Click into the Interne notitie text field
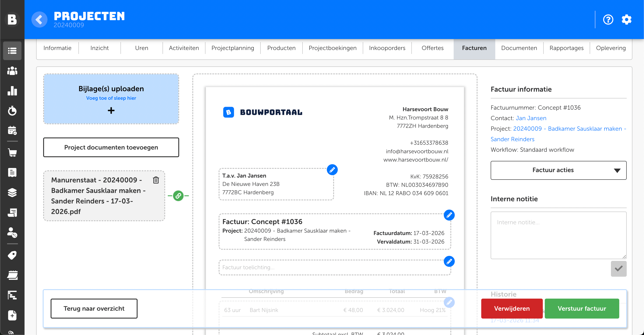This screenshot has height=335, width=644. (559, 235)
